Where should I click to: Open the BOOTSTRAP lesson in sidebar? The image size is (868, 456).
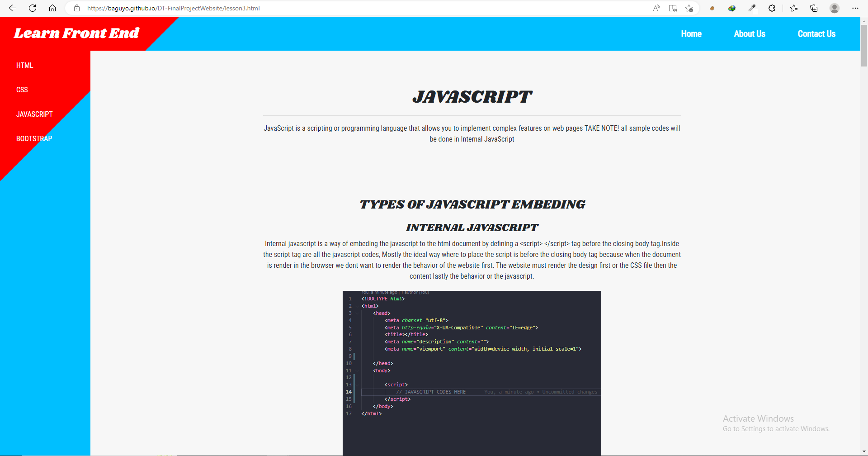coord(34,138)
